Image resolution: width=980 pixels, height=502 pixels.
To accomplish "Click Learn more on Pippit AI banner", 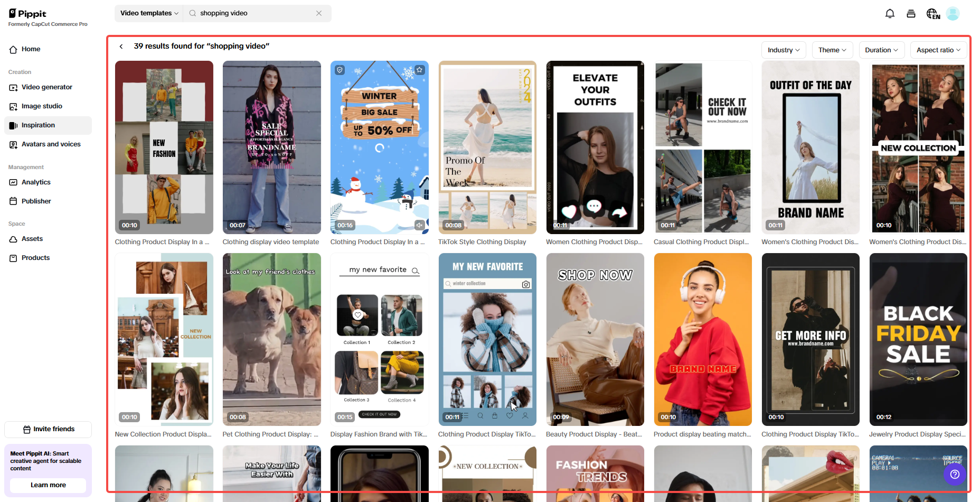I will (48, 485).
